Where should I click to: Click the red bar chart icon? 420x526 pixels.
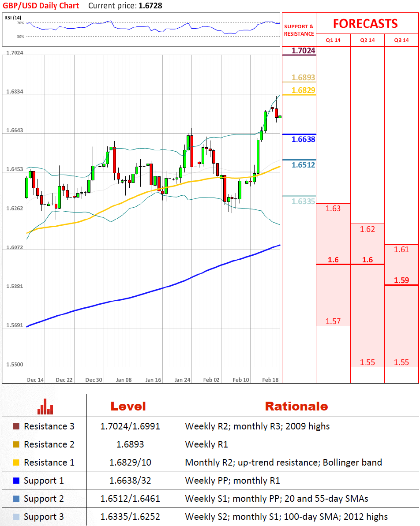click(45, 407)
